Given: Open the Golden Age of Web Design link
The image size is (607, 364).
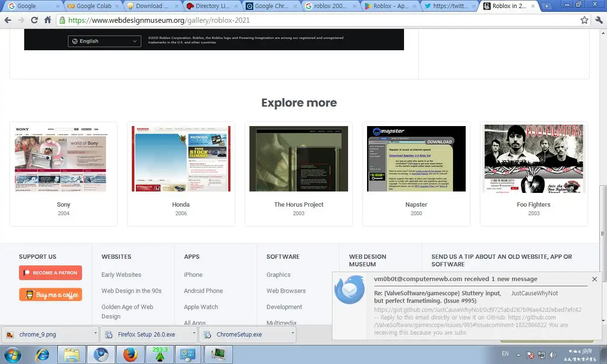Looking at the screenshot, I should click(127, 311).
